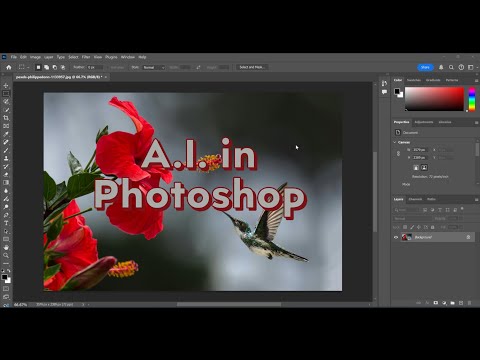Set canvas orientation to portrait
This screenshot has width=480, height=360.
point(416,168)
